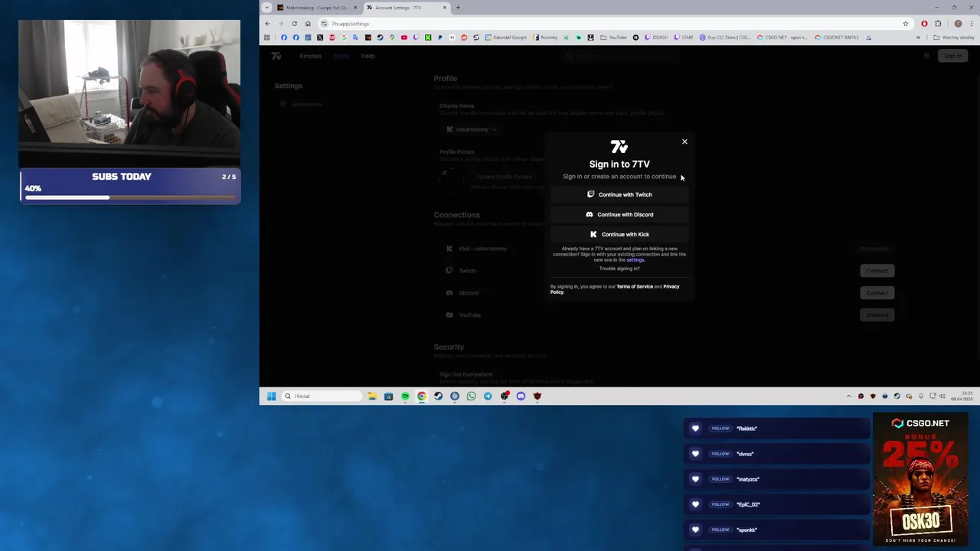Viewport: 980px width, 551px height.
Task: Open Buy CS2 Skins bookmark
Action: tap(725, 37)
